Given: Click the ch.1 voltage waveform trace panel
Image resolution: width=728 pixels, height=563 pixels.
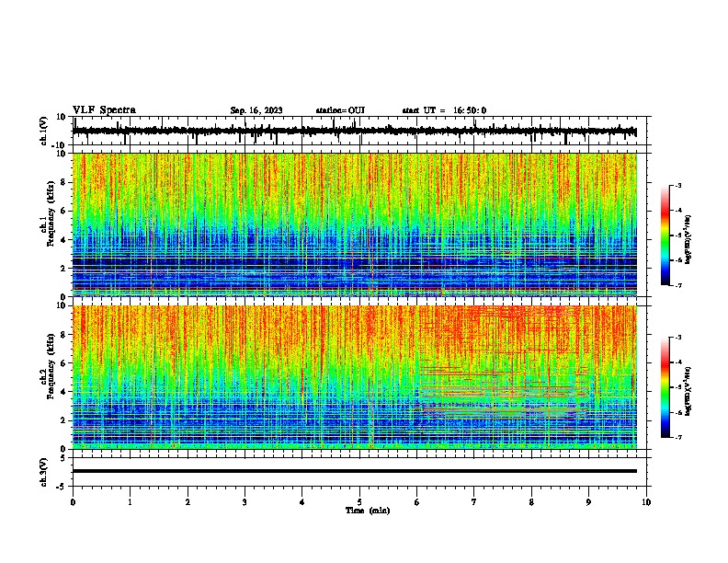Looking at the screenshot, I should coord(358,131).
